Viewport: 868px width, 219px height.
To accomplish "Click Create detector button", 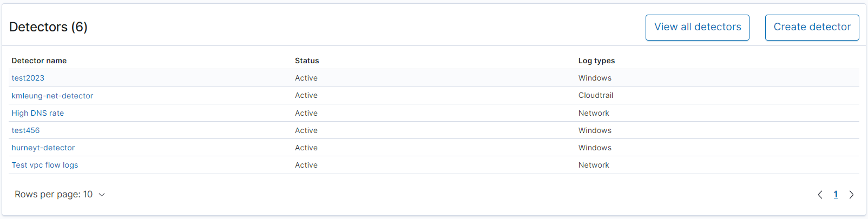I will (x=812, y=28).
